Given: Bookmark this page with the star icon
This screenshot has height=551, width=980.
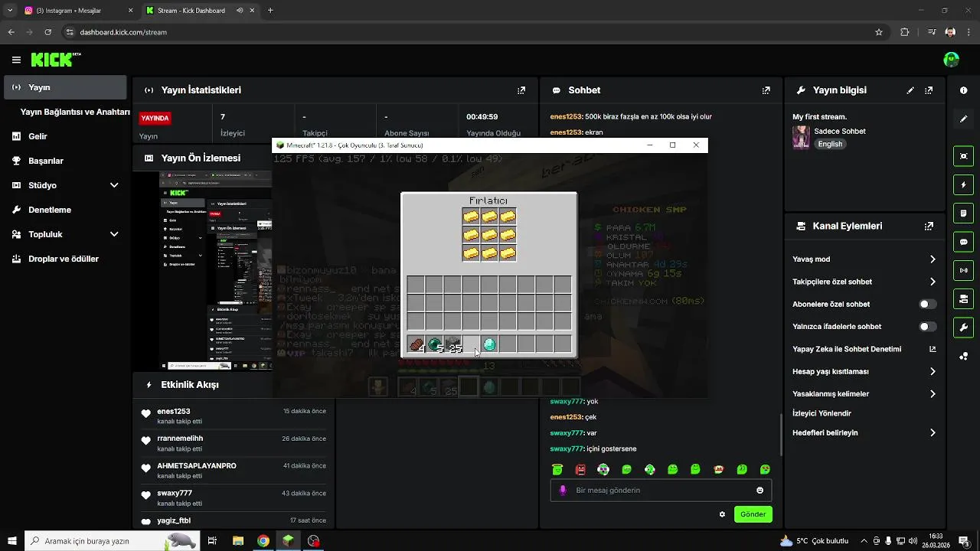Looking at the screenshot, I should click(x=879, y=32).
